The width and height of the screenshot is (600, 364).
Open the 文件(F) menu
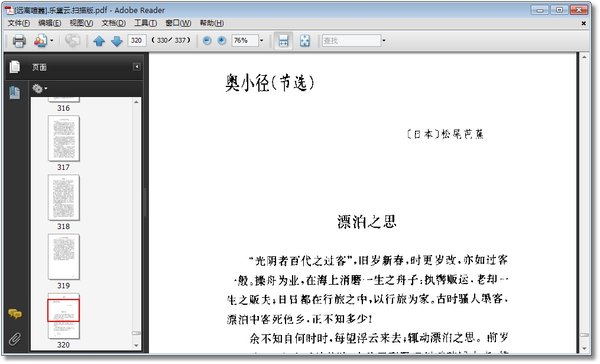[19, 23]
